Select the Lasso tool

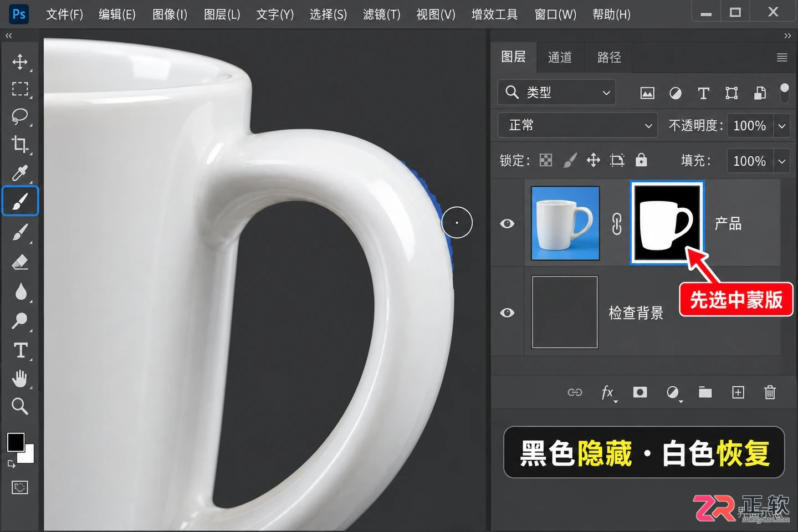click(x=20, y=116)
